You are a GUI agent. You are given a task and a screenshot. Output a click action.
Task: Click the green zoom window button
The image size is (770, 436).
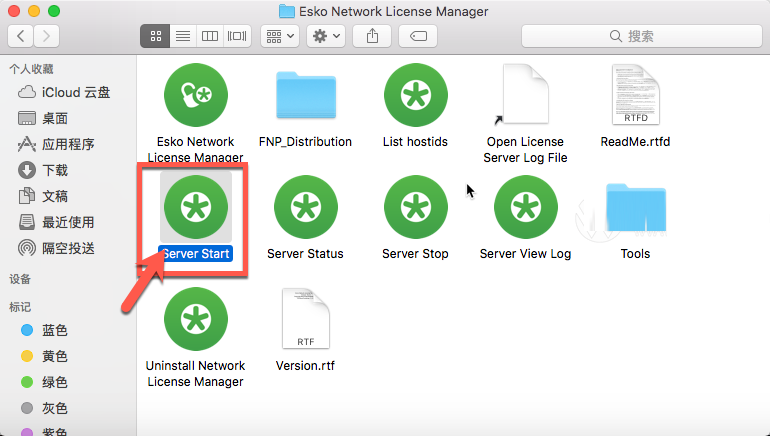tap(54, 11)
